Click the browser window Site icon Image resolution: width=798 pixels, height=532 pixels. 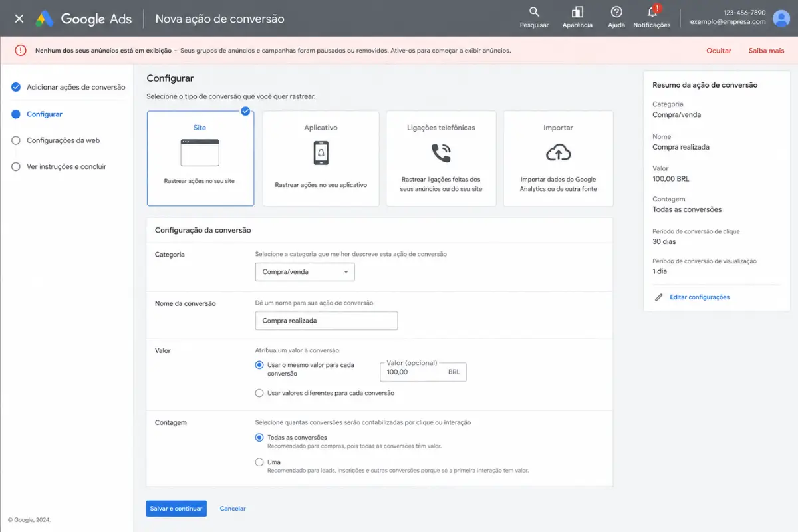[x=199, y=152]
